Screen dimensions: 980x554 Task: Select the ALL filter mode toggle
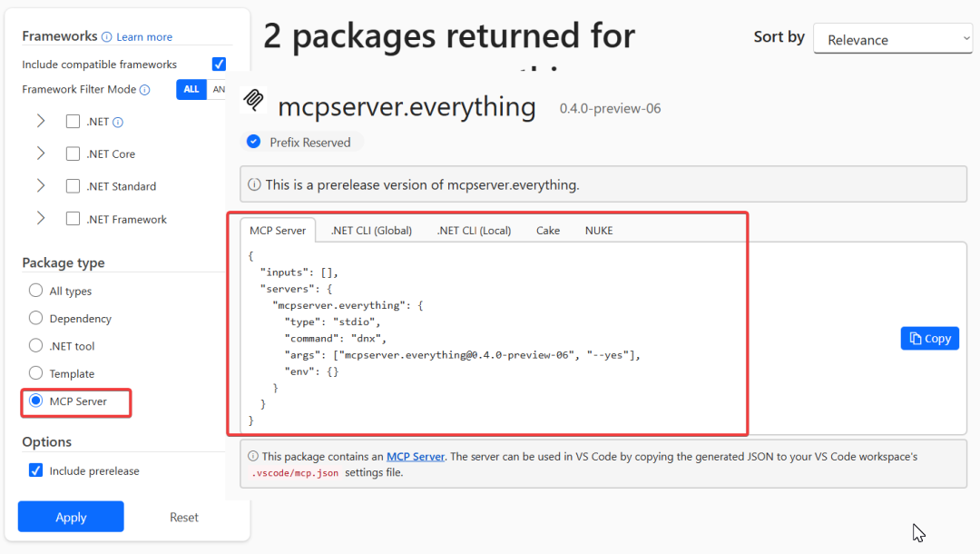click(x=191, y=89)
